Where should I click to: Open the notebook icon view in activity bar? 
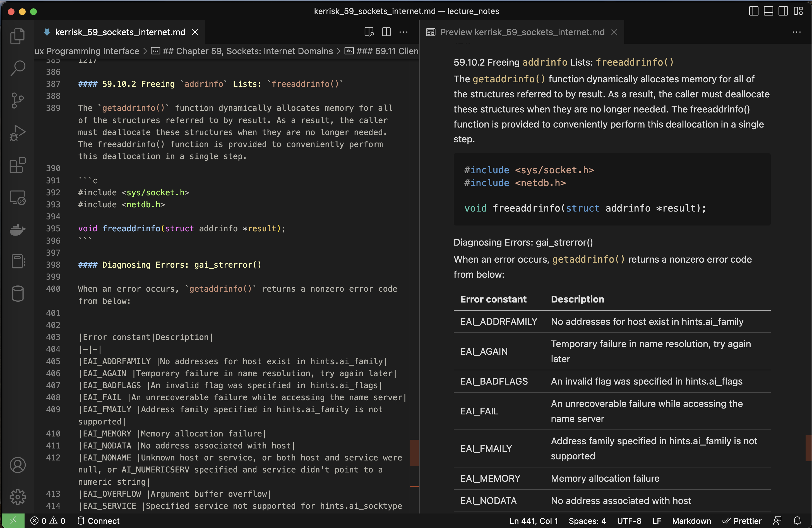pos(17,261)
